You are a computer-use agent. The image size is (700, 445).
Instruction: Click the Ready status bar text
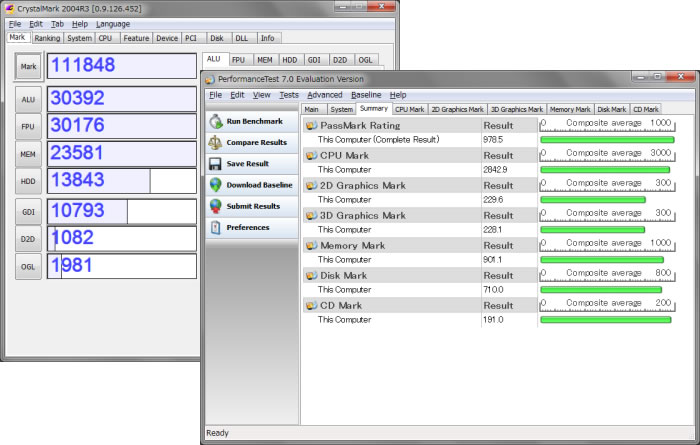coord(217,433)
